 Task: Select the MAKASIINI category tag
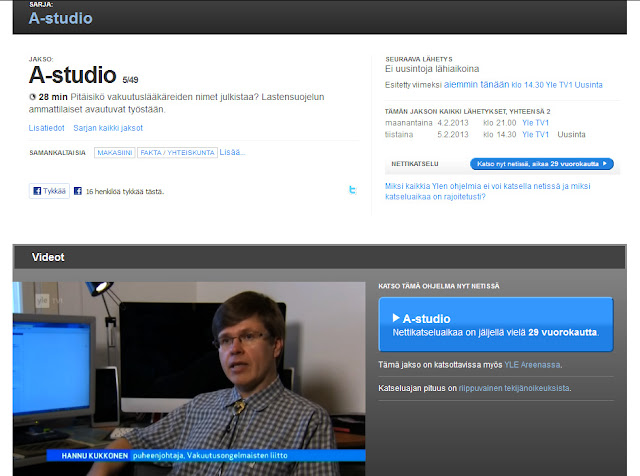115,152
